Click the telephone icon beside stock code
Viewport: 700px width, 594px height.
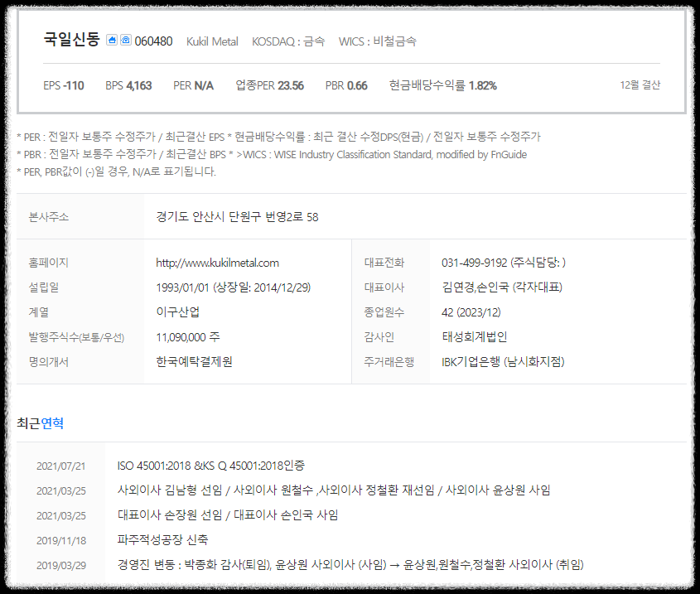tap(126, 41)
